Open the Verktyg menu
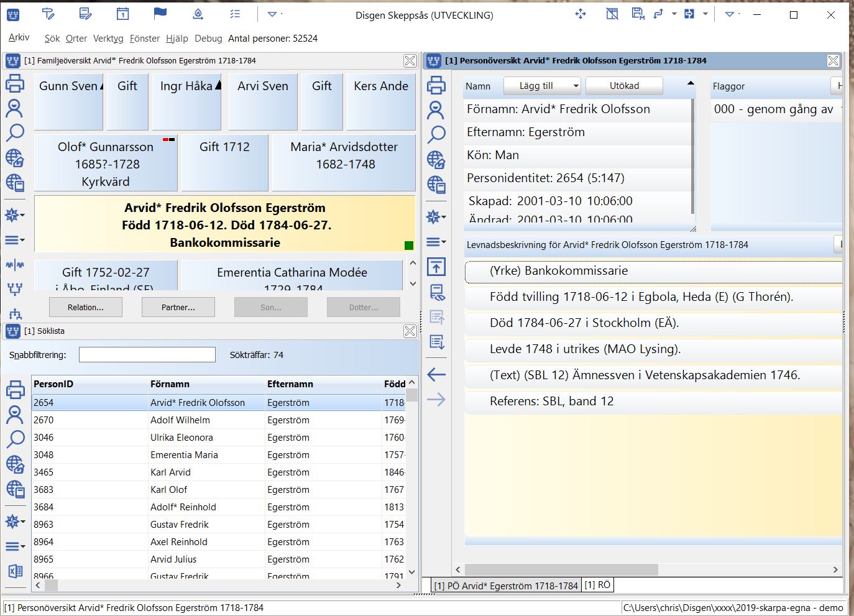The height and width of the screenshot is (616, 854). (x=108, y=39)
